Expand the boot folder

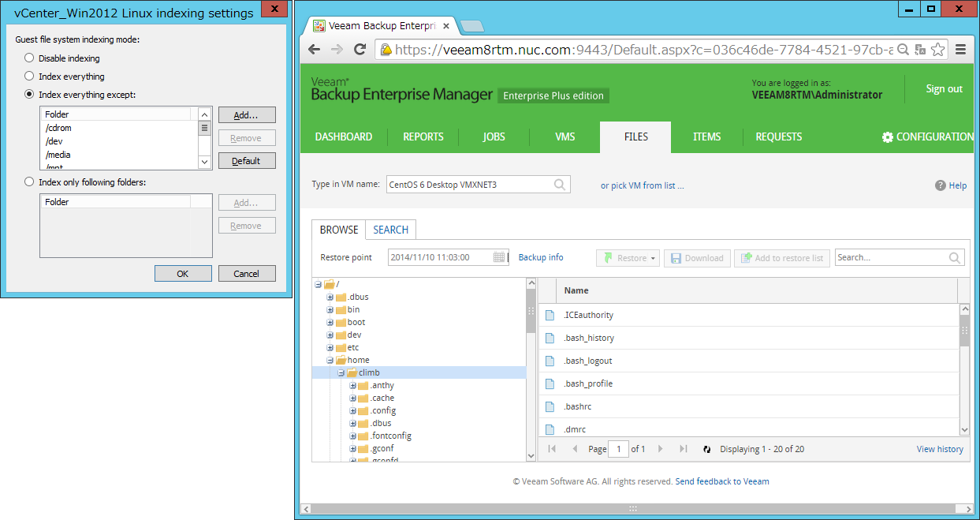(330, 322)
